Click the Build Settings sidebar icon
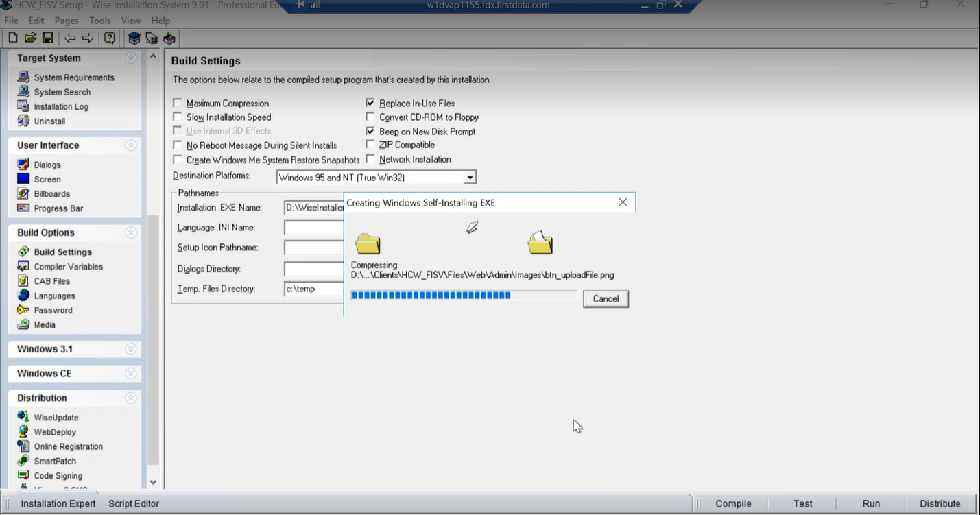This screenshot has width=980, height=515. 23,252
